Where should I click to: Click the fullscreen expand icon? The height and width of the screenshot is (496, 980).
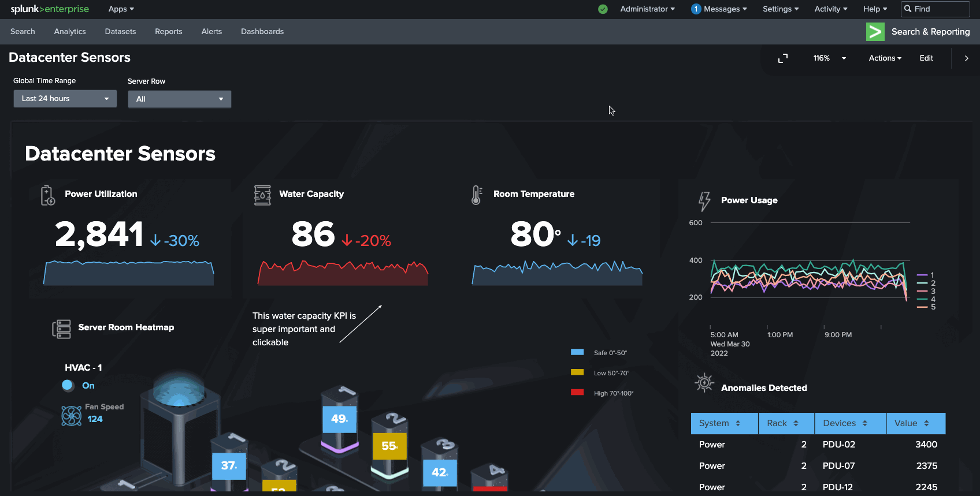click(783, 58)
